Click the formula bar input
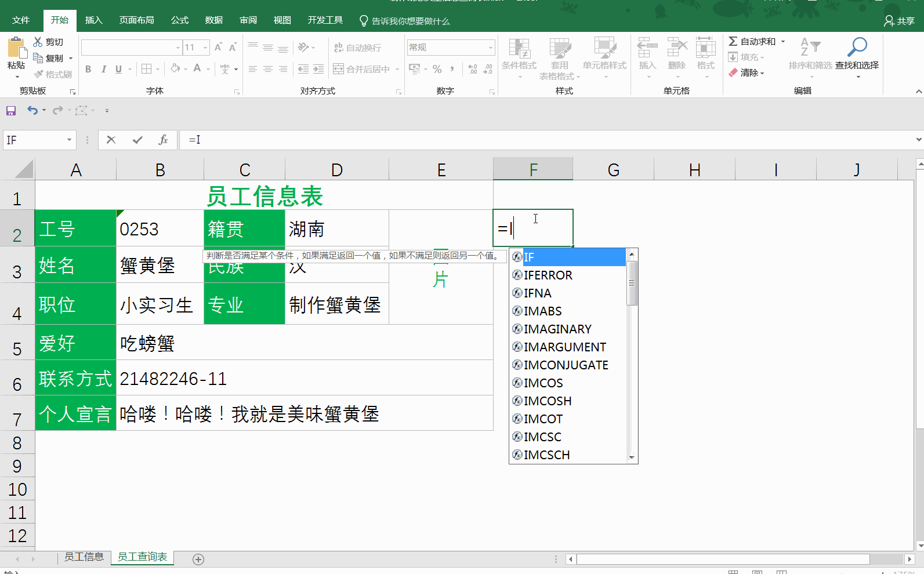924x574 pixels. pos(548,140)
